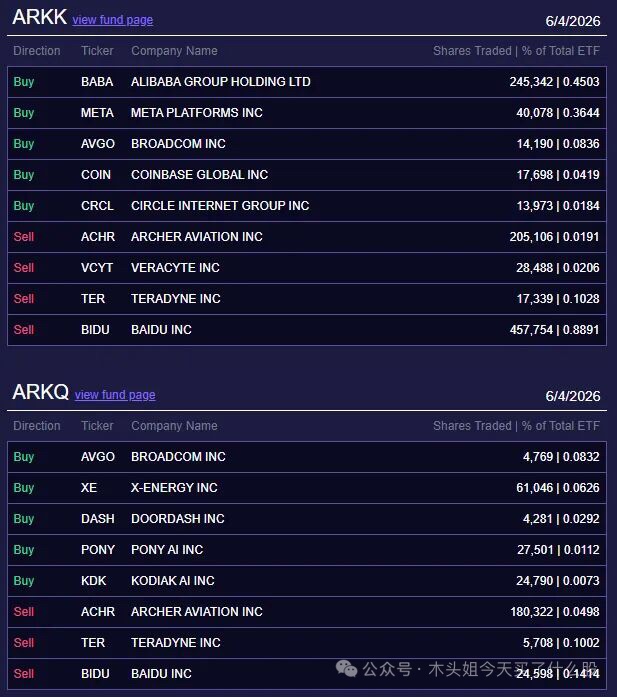Click the XE X-Energy Inc row
The width and height of the screenshot is (617, 697).
307,488
